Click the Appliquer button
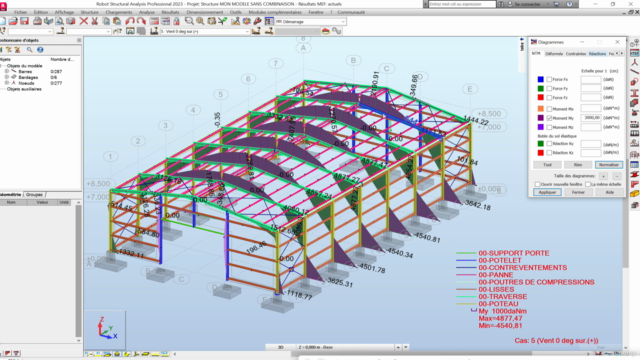 pyautogui.click(x=547, y=192)
